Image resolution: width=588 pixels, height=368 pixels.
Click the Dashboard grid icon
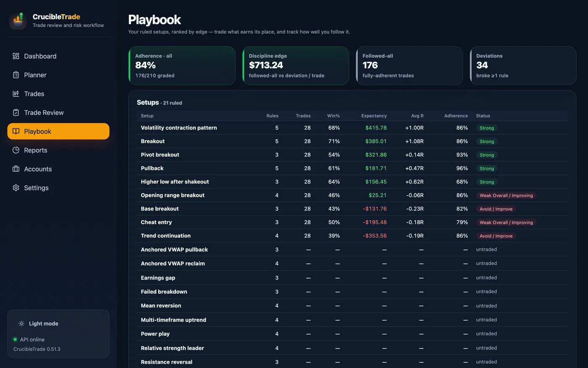[x=16, y=56]
